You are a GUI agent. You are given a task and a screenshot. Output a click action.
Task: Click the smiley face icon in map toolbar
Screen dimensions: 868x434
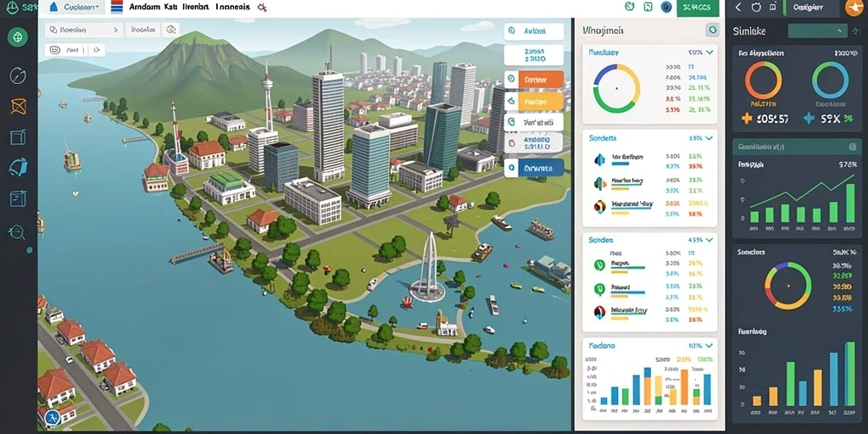(55, 50)
